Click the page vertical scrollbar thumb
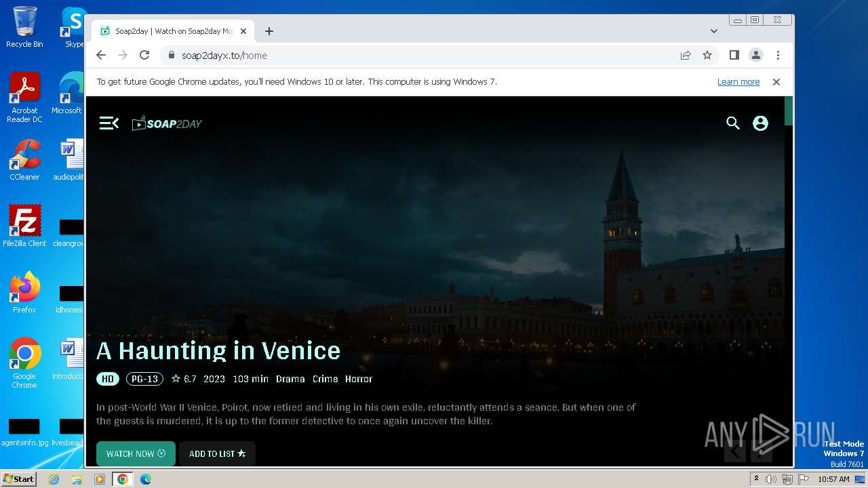 point(789,111)
